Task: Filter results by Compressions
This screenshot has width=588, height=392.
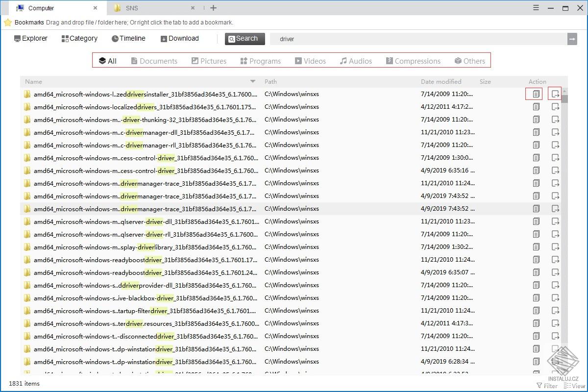Action: (x=413, y=61)
